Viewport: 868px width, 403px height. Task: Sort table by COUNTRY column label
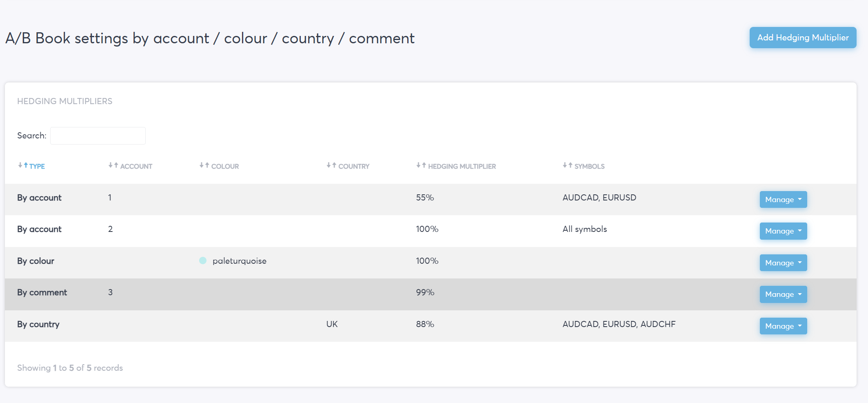(354, 166)
